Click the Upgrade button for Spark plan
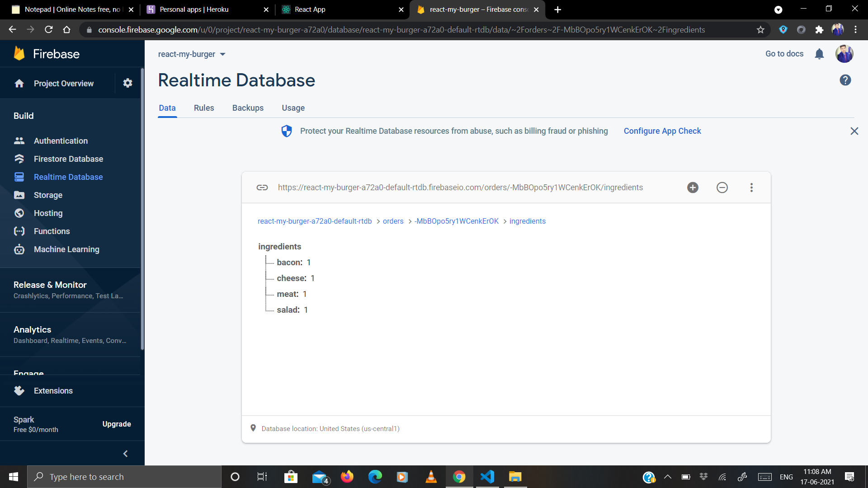The height and width of the screenshot is (488, 868). pos(116,424)
